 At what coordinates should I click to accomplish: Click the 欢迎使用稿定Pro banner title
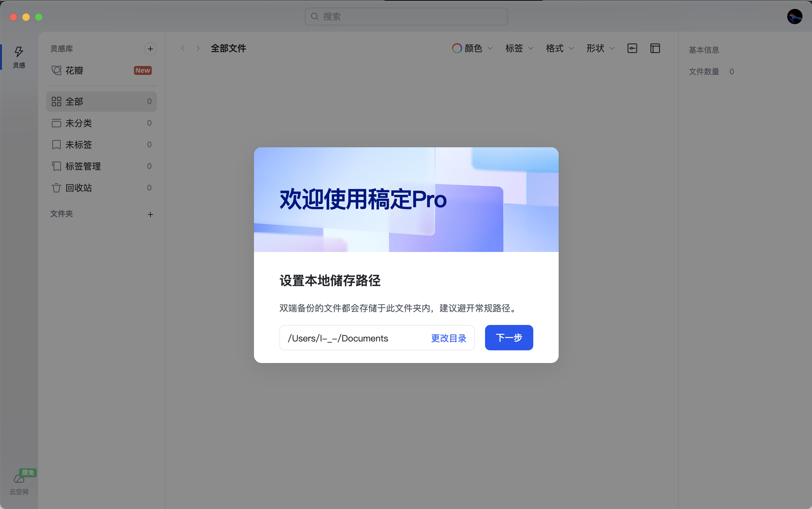click(363, 199)
